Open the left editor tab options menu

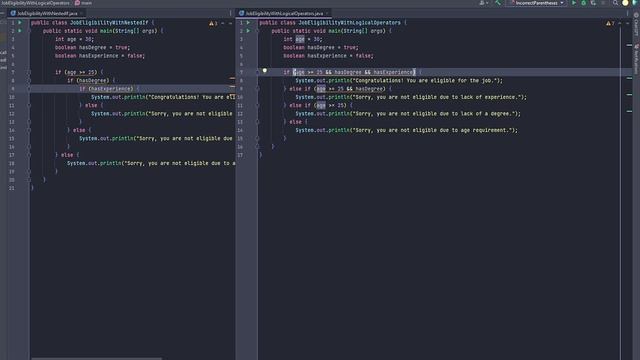coord(231,13)
